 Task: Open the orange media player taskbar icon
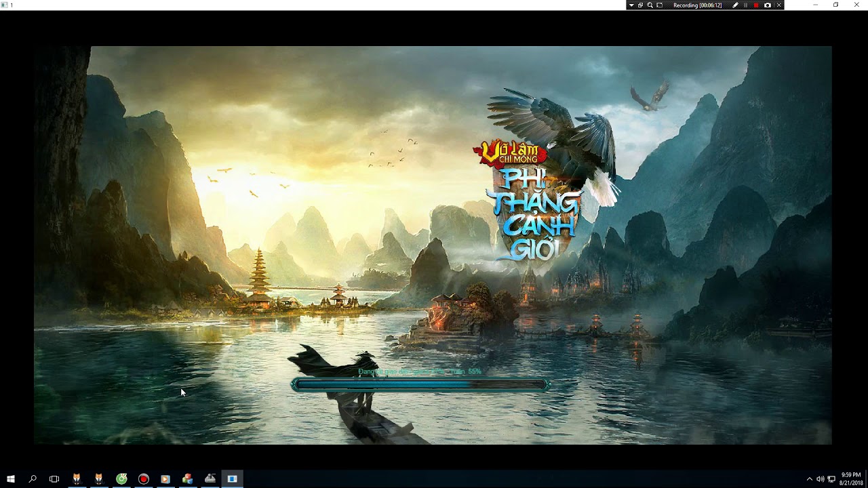coord(165,479)
